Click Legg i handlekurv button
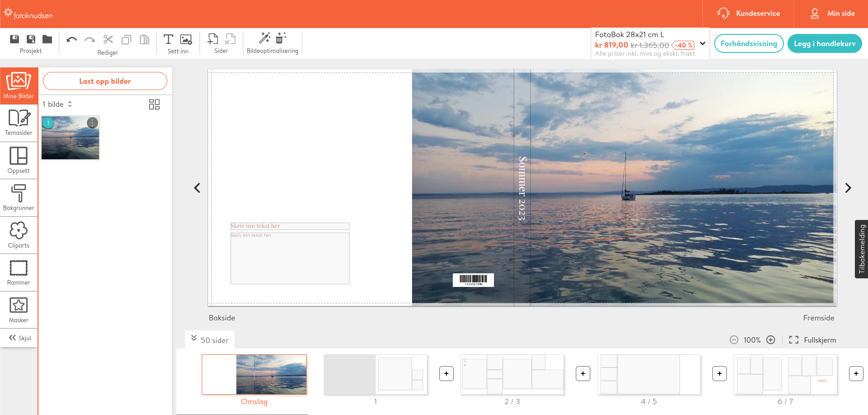Viewport: 868px width, 415px height. pos(825,43)
